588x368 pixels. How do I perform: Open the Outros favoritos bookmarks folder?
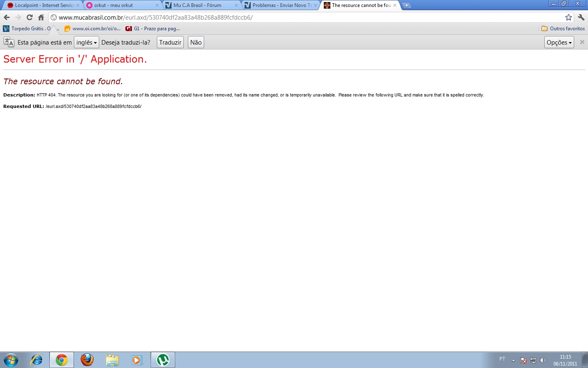click(x=563, y=29)
